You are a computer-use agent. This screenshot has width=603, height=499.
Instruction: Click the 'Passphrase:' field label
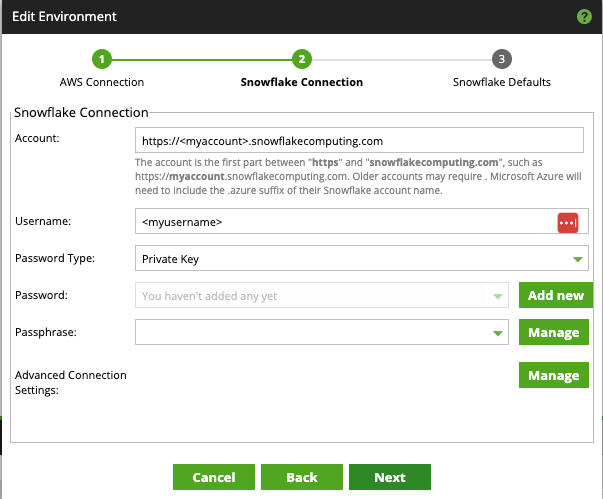[46, 332]
